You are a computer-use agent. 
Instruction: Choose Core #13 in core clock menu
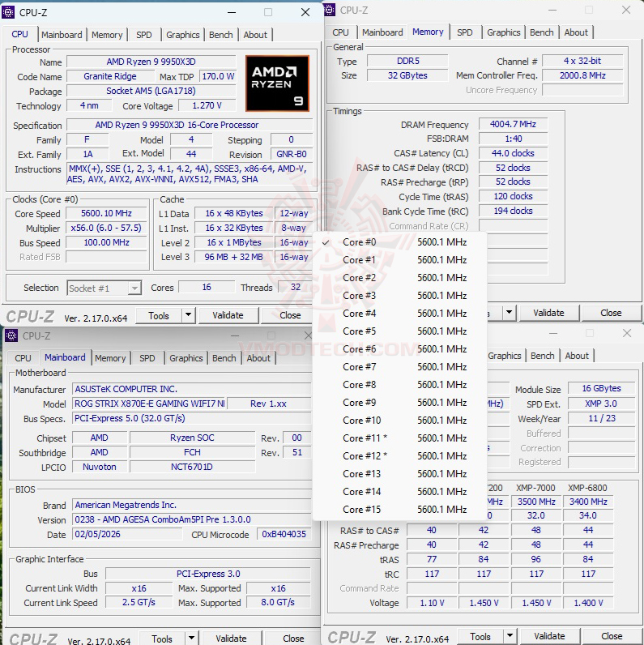click(399, 474)
